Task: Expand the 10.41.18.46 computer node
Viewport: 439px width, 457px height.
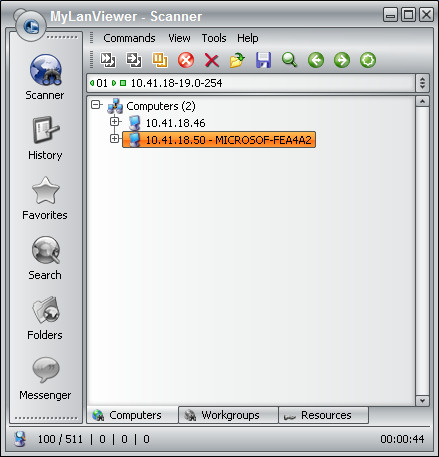Action: point(114,122)
